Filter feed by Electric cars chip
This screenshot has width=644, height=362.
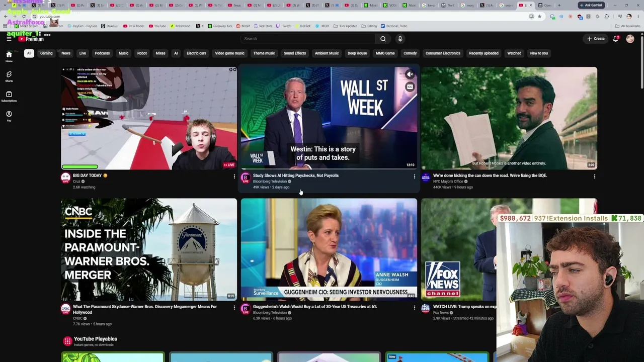click(x=196, y=53)
